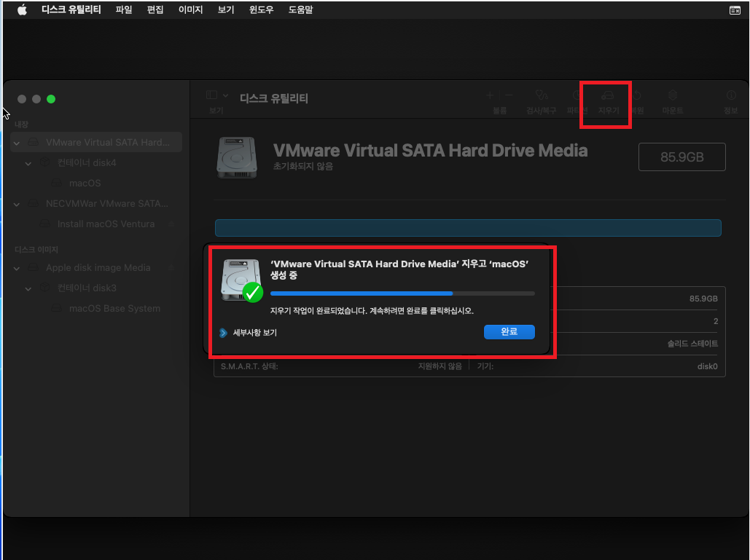
Task: Click the erase progress bar in the dialog
Action: pyautogui.click(x=402, y=293)
